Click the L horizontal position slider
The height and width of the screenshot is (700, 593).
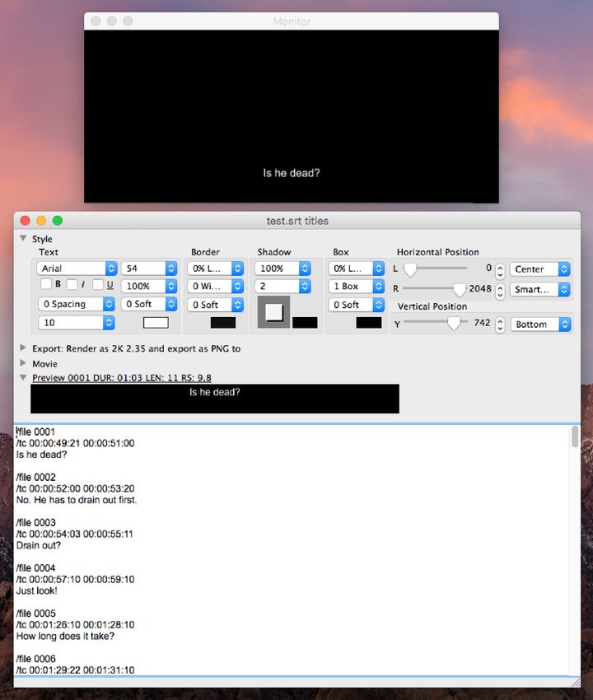(x=436, y=268)
